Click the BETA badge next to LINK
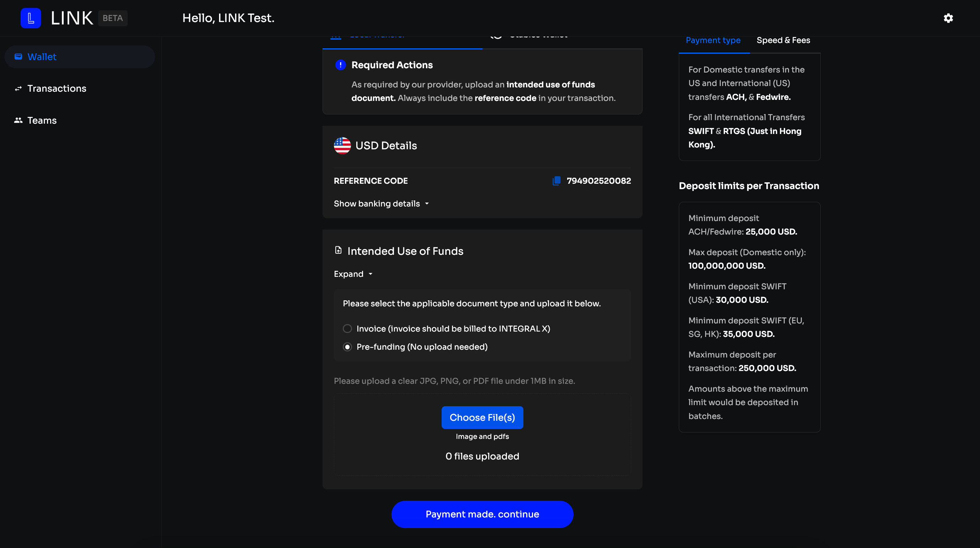980x548 pixels. pyautogui.click(x=113, y=18)
